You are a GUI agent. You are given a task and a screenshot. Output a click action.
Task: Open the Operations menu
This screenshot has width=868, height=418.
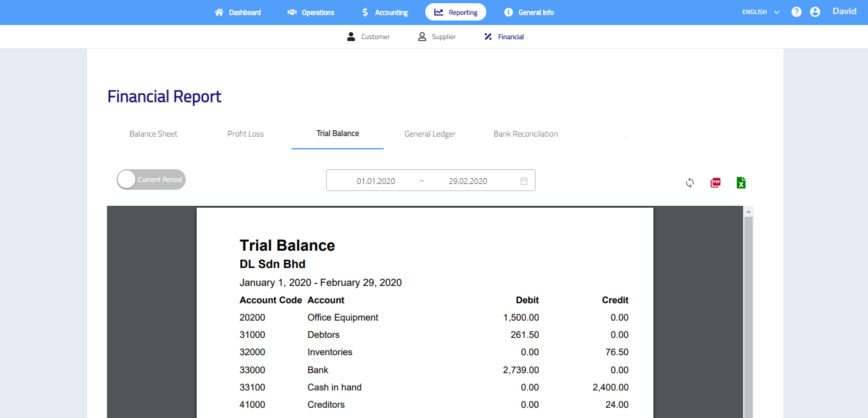(x=311, y=12)
